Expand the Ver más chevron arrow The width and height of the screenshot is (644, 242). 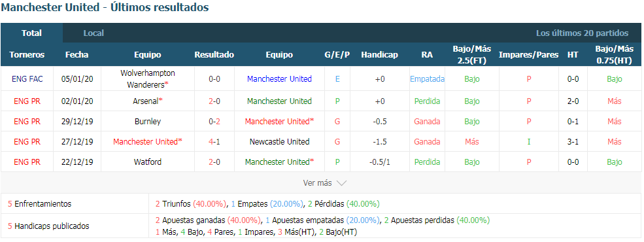tap(341, 183)
